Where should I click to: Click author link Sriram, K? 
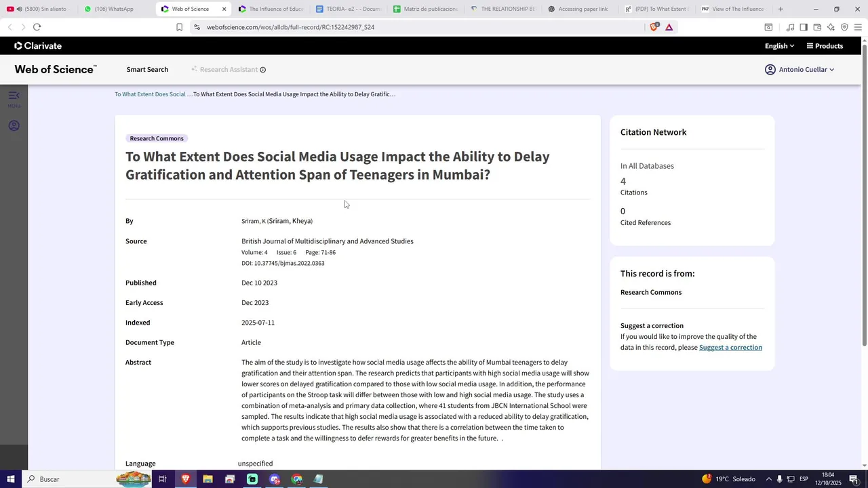[254, 222]
